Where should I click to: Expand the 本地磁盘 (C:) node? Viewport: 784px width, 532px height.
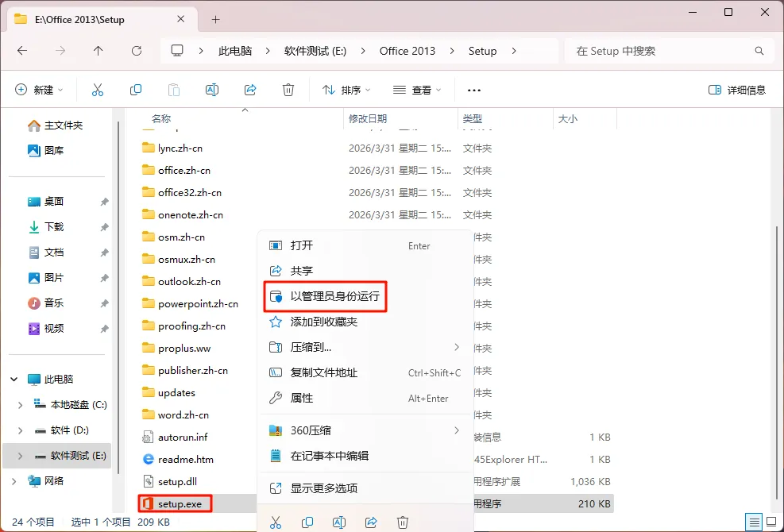(x=21, y=405)
